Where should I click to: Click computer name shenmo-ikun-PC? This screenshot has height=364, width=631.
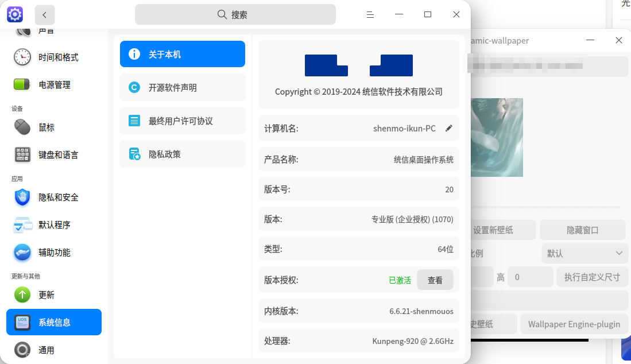(404, 128)
